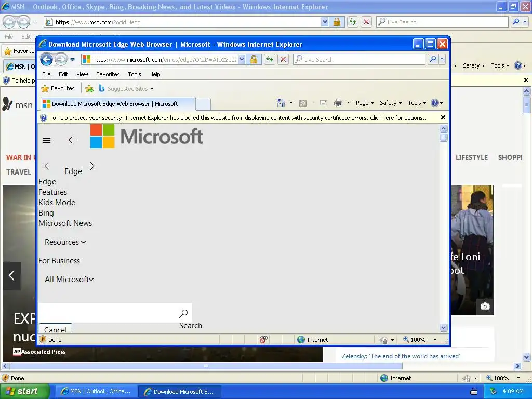
Task: Open Favorites menu in front window
Action: coord(108,74)
